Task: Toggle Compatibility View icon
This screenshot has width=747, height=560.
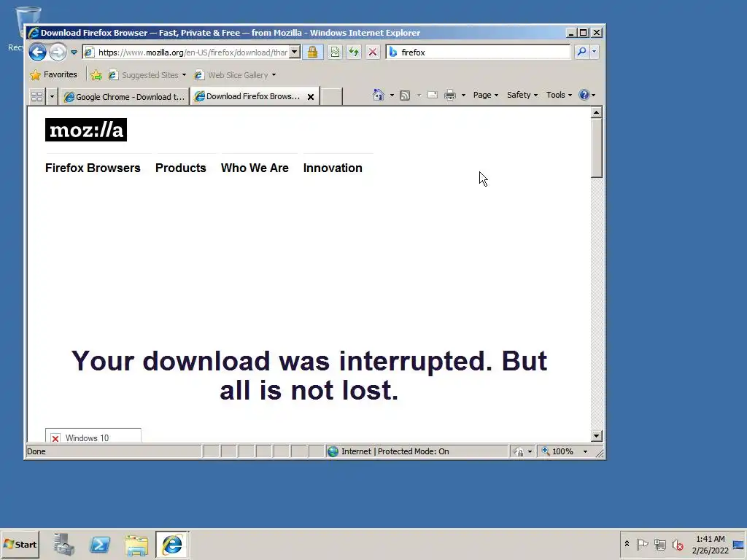Action: [335, 52]
